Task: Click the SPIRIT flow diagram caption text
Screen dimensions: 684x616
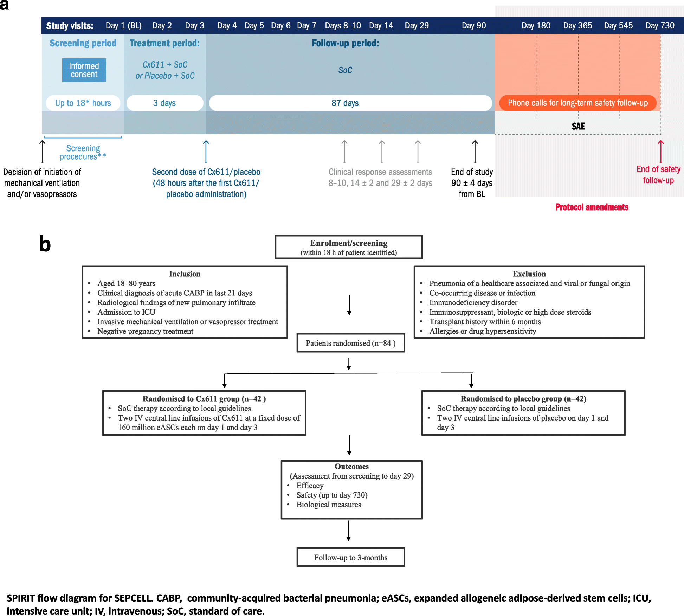Action: pyautogui.click(x=329, y=604)
